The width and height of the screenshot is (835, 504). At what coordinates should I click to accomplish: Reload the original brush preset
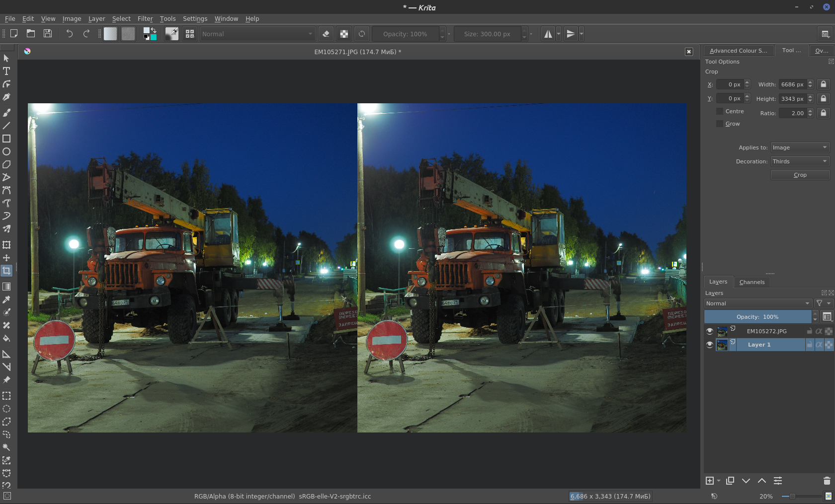coord(362,34)
